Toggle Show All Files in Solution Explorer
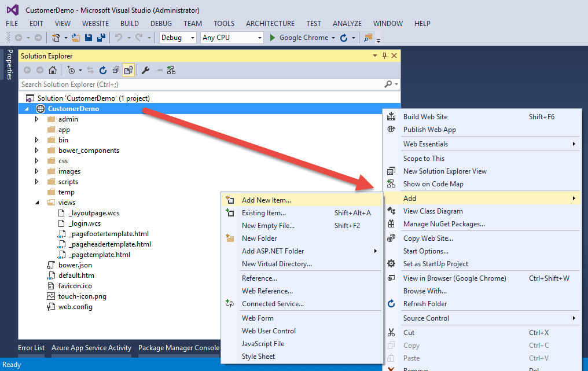The height and width of the screenshot is (371, 588). point(128,70)
